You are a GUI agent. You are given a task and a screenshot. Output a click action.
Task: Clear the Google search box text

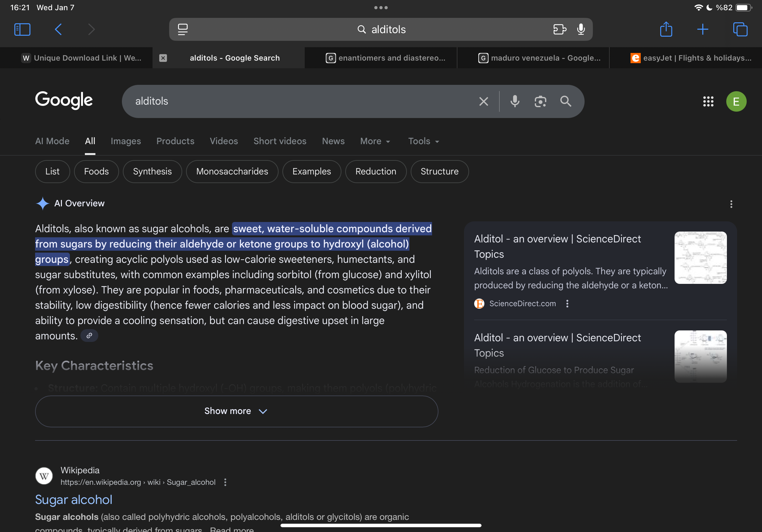pos(483,101)
